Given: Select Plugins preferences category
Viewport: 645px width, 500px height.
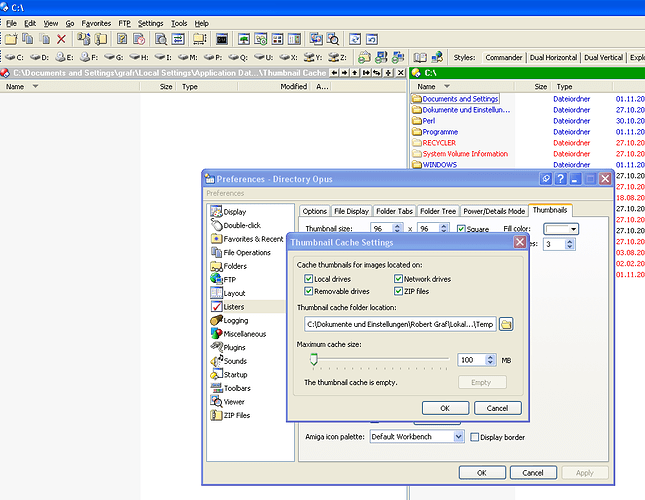Looking at the screenshot, I should [228, 347].
